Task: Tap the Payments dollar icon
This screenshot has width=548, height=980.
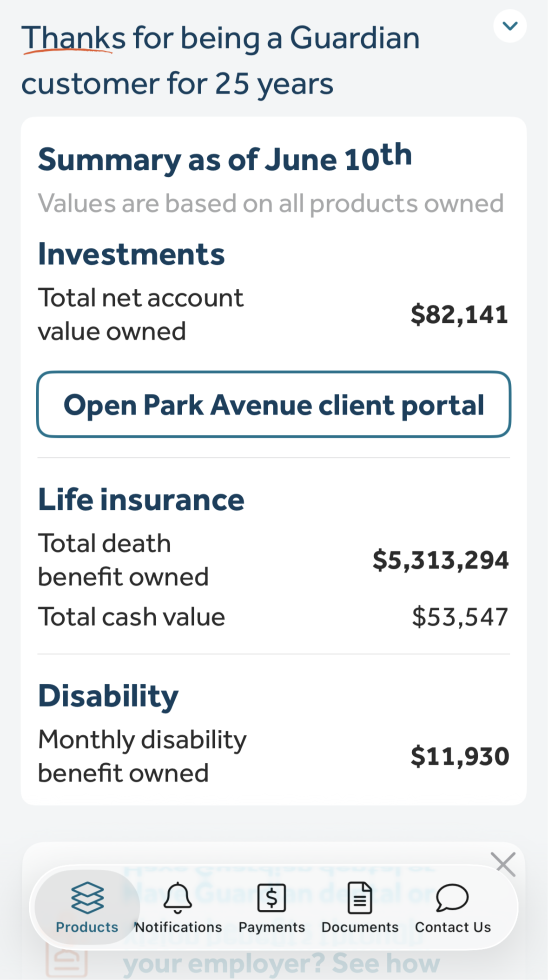Action: [271, 898]
